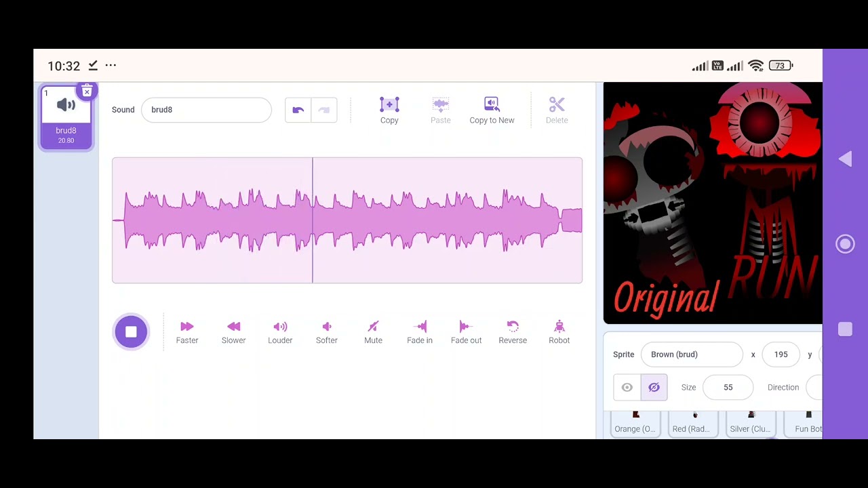Click the Delete scissors tool

click(x=557, y=110)
